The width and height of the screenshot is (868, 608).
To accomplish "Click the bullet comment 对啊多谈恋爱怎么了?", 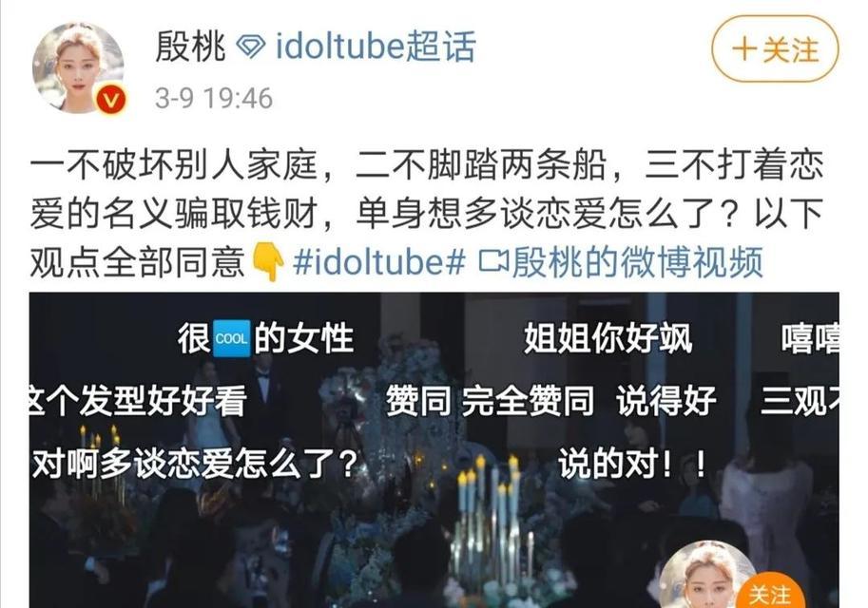I will 195,464.
